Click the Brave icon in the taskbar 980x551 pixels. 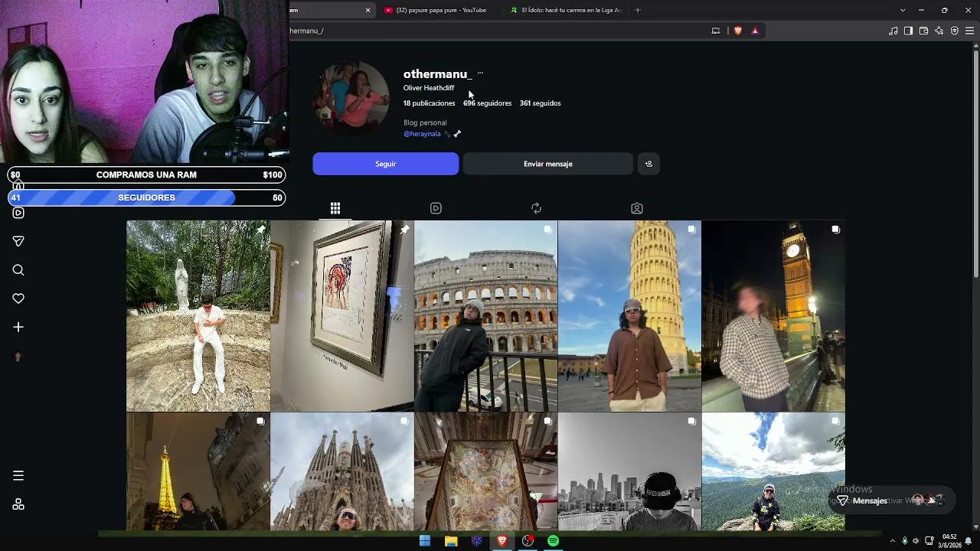point(502,541)
